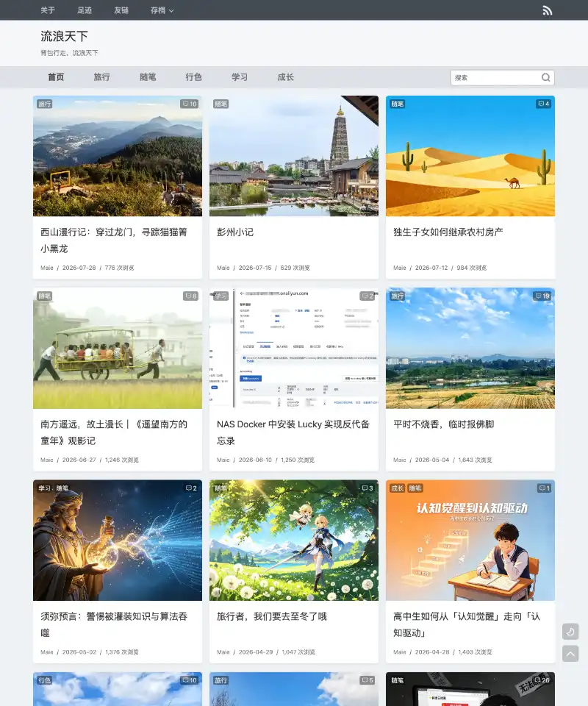
Task: Click 1,643 次浏览 view count
Action: point(475,460)
